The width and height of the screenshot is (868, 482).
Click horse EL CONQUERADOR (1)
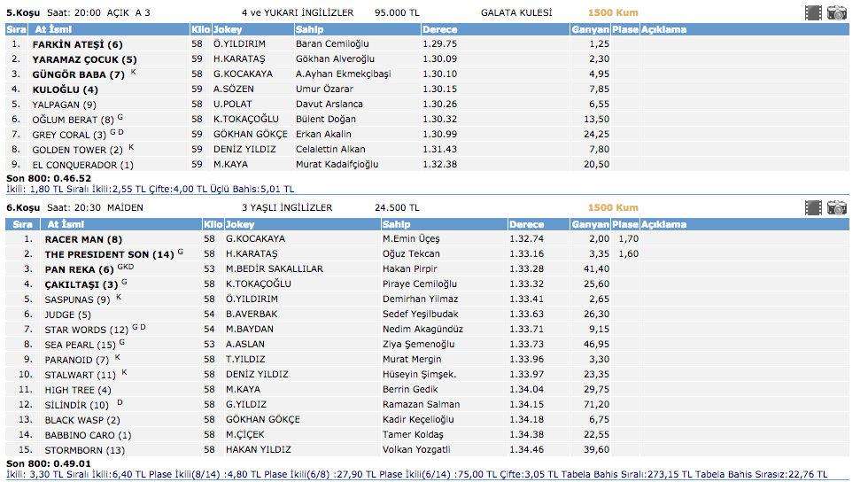[82, 164]
